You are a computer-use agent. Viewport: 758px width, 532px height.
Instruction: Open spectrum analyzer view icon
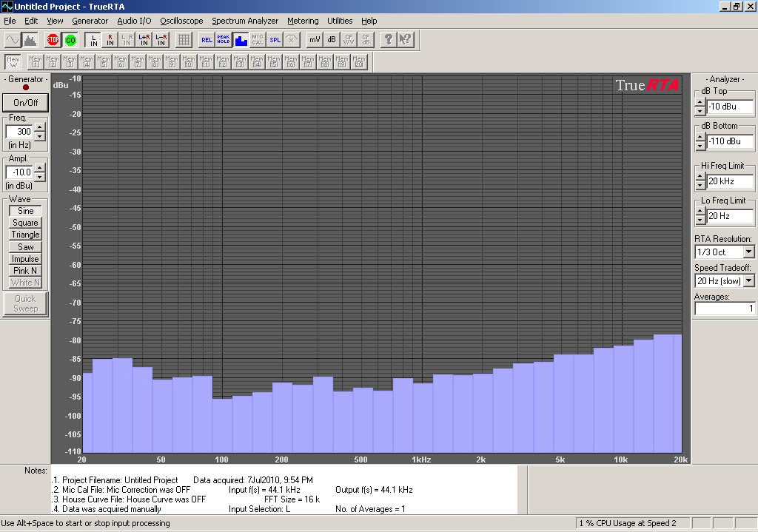coord(30,40)
